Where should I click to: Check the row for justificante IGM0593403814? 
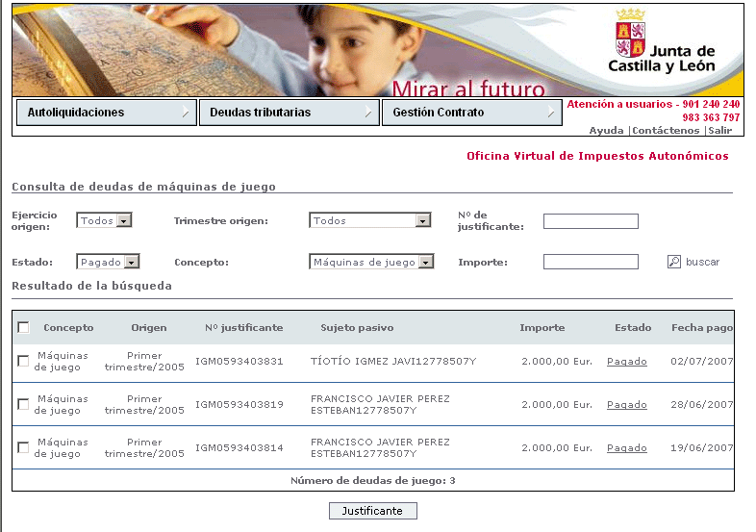23,448
